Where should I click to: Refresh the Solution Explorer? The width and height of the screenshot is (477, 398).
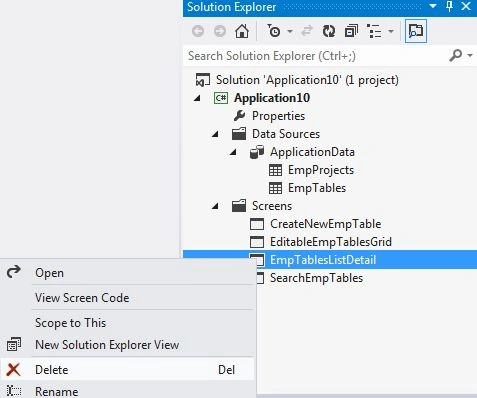point(329,31)
